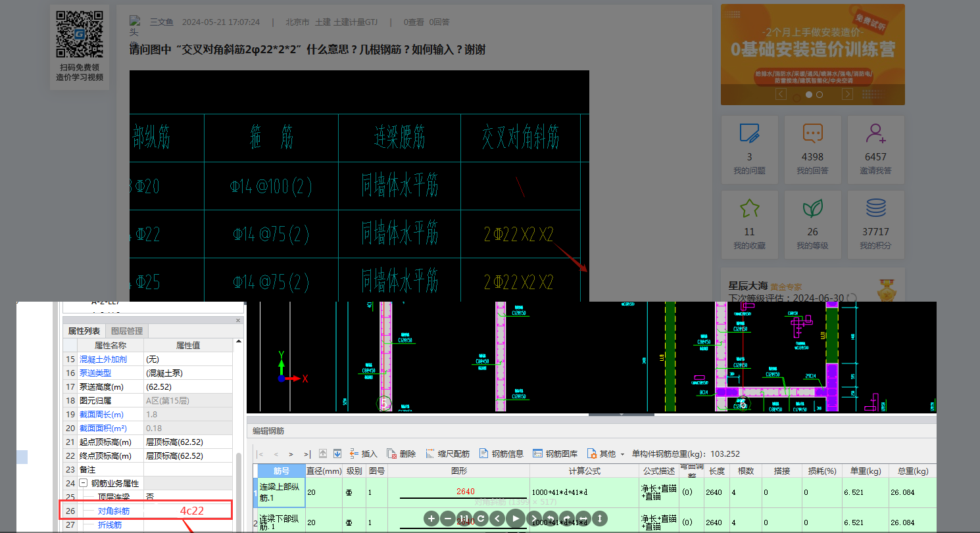Open 我的积分 coins card
This screenshot has width=980, height=533.
(x=875, y=223)
